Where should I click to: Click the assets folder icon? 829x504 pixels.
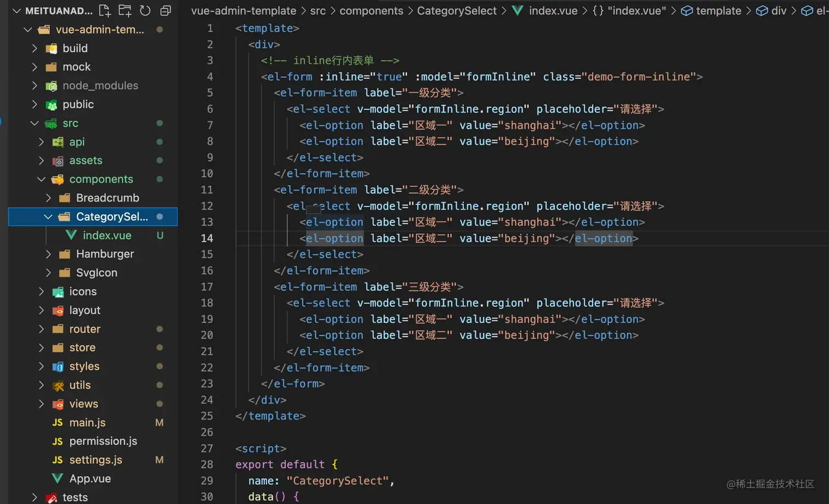(x=58, y=161)
